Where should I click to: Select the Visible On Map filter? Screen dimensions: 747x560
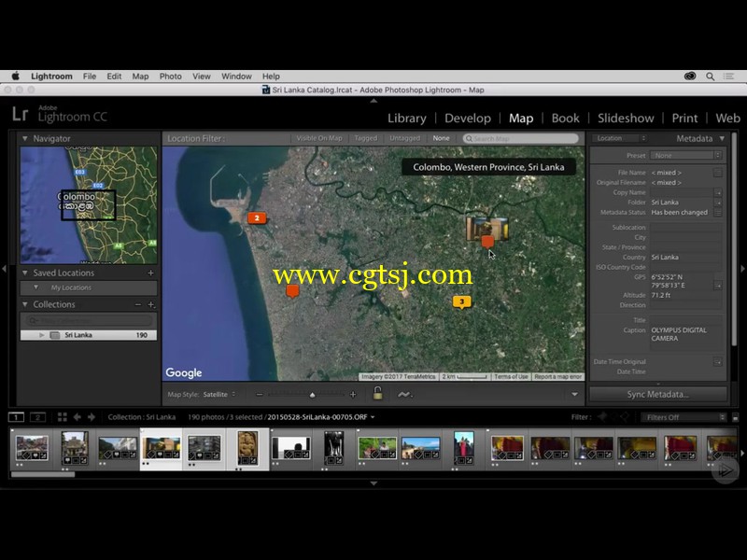pyautogui.click(x=319, y=138)
